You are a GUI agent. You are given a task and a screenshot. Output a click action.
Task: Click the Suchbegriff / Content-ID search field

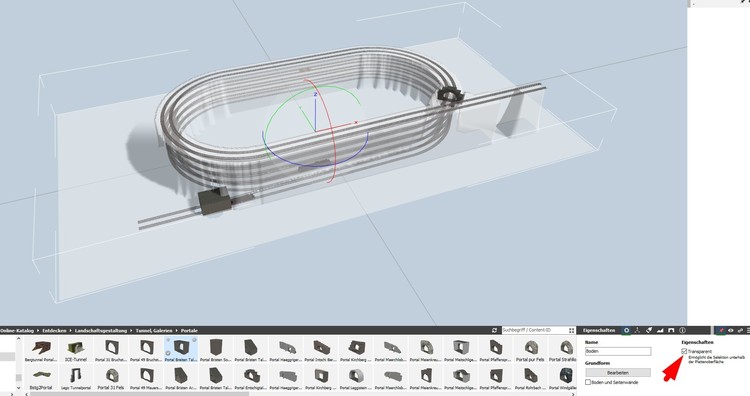tap(534, 330)
